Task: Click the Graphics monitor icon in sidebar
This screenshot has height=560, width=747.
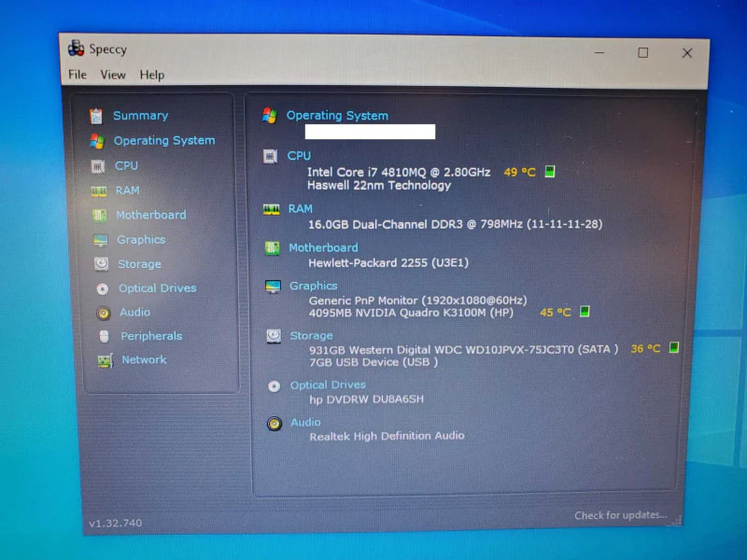Action: (x=101, y=240)
